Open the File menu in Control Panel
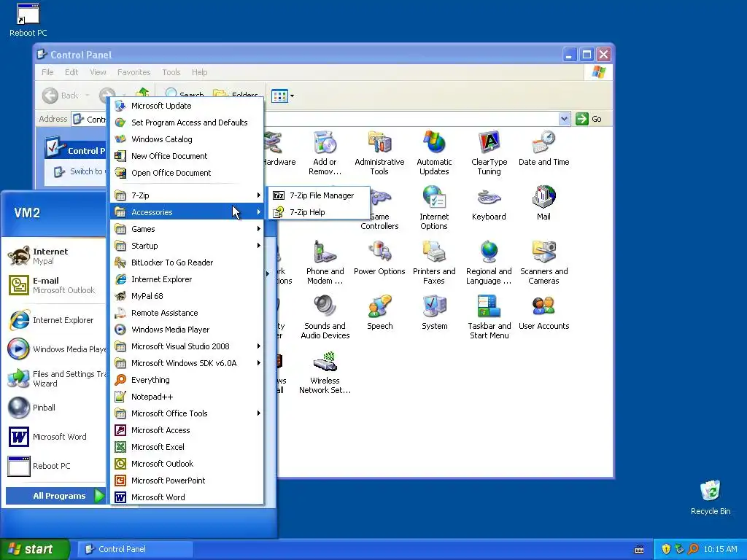The image size is (747, 560). (47, 72)
